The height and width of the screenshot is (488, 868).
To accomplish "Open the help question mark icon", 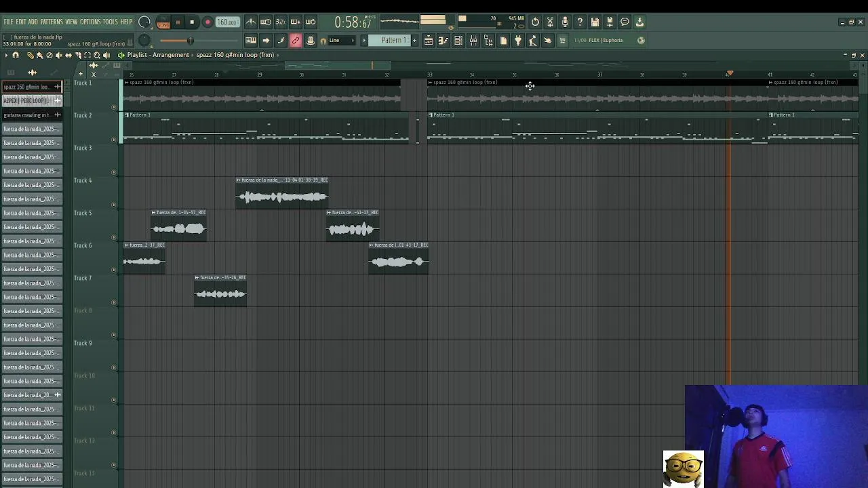I will pyautogui.click(x=580, y=22).
